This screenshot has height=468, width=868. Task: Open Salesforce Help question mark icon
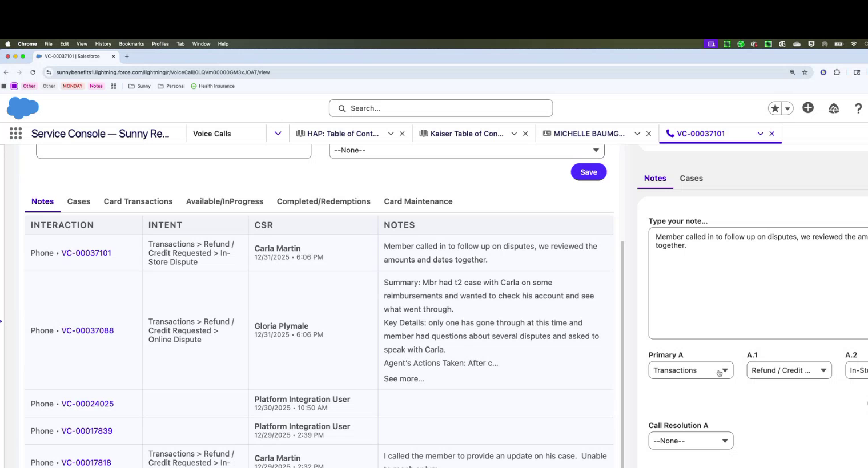(858, 108)
